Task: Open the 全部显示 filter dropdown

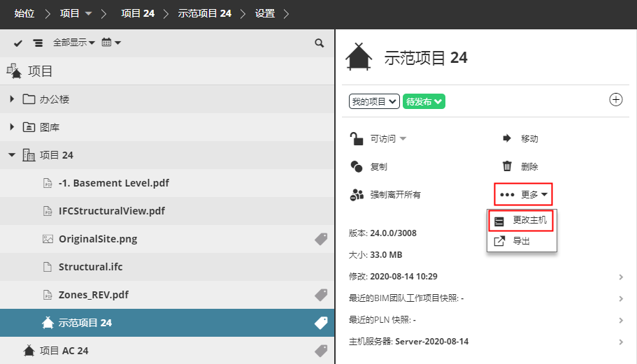Action: coord(73,42)
